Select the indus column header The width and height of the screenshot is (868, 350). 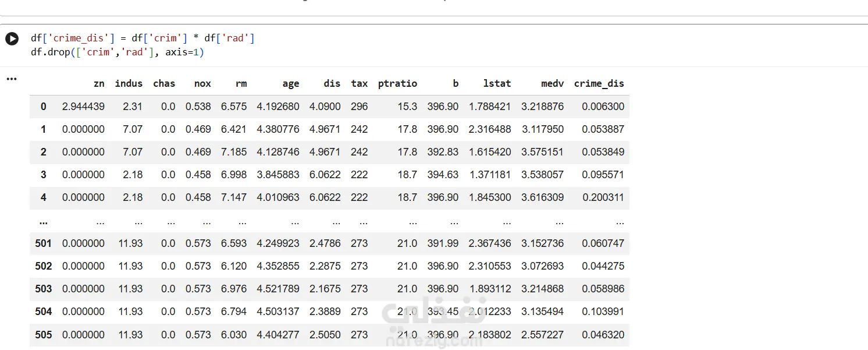pyautogui.click(x=129, y=83)
